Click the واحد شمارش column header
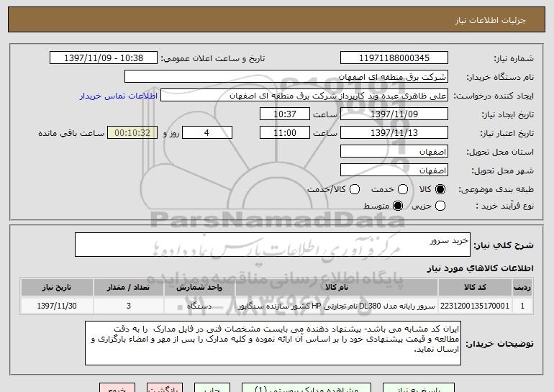Screen dimensions: 554x392 [199, 288]
